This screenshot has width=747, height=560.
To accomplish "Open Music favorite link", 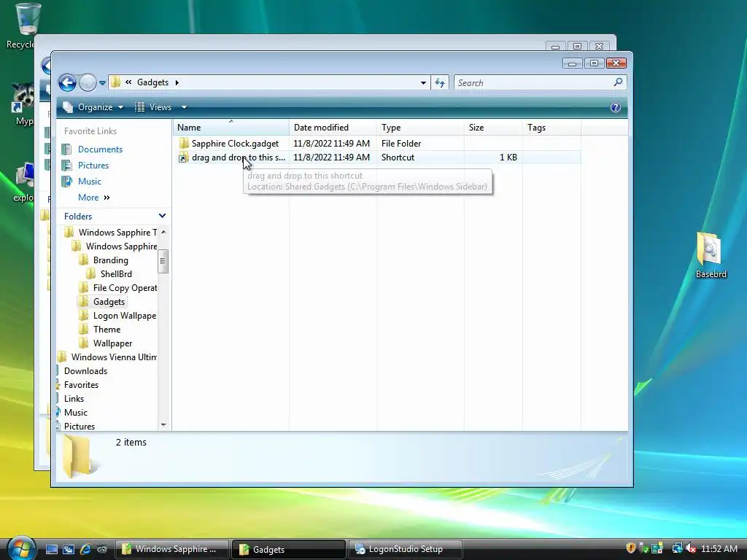I will click(90, 182).
